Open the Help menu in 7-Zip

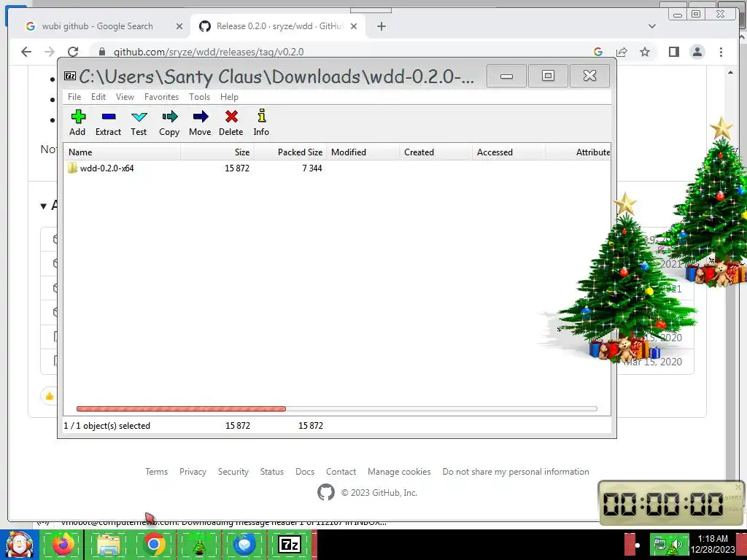click(229, 97)
